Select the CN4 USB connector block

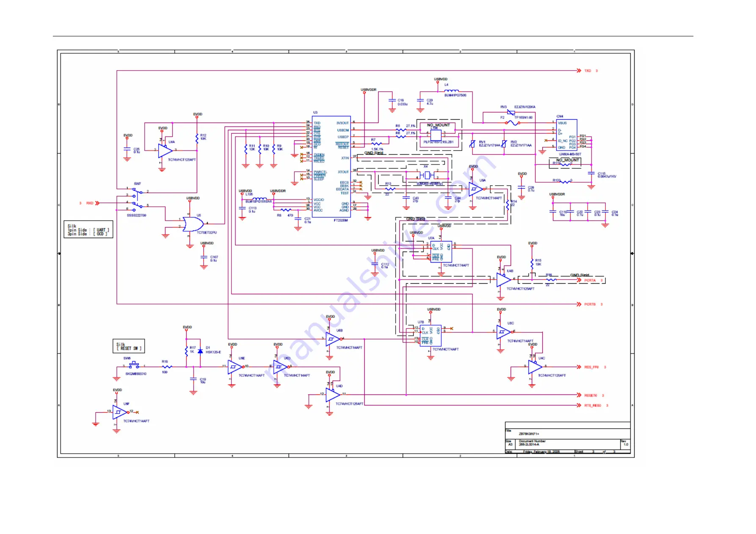pos(566,135)
